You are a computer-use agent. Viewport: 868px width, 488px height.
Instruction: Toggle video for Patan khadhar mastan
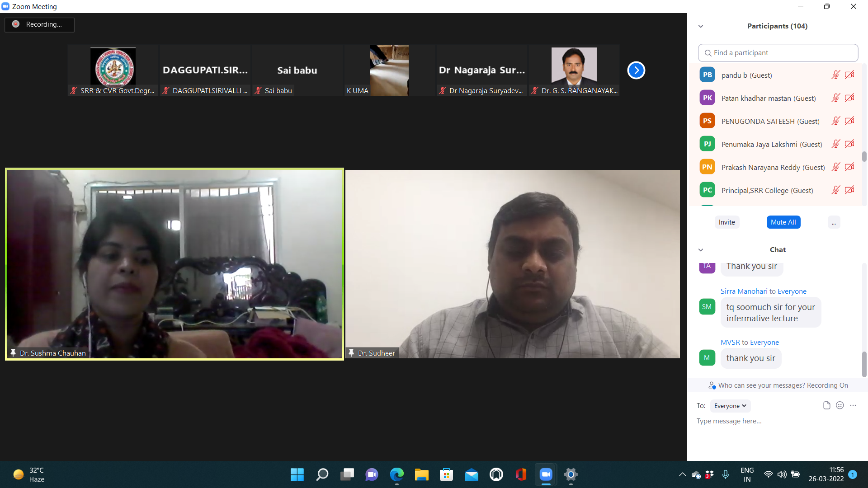(849, 98)
